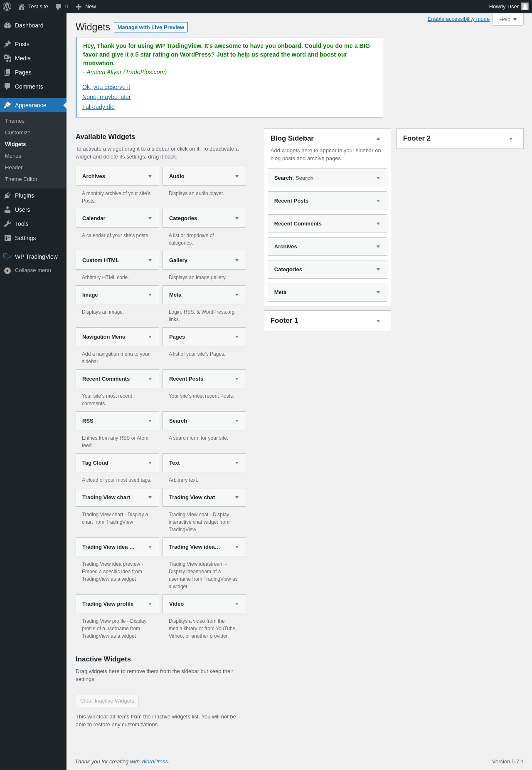Viewport: 532px width, 770px height.
Task: Click the Appearance paintbrush icon
Action: tap(7, 105)
